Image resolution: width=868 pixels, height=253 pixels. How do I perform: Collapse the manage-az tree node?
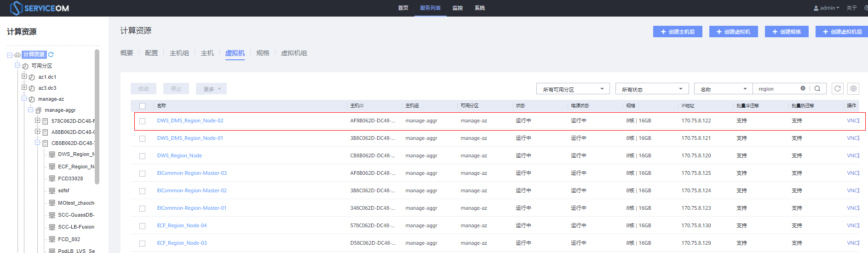point(24,98)
